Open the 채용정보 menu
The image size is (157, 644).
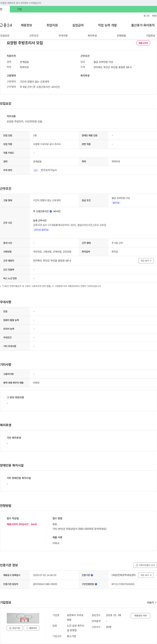[26, 25]
